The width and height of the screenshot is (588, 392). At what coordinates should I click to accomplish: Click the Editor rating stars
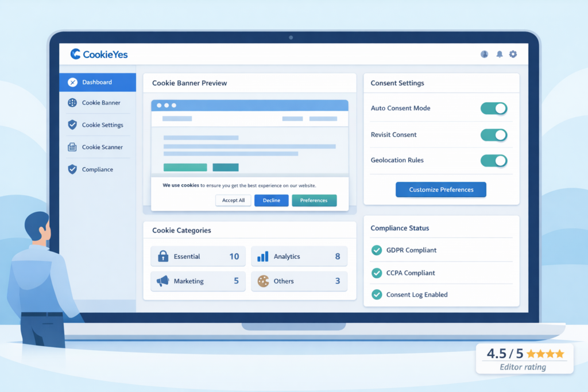tap(546, 354)
